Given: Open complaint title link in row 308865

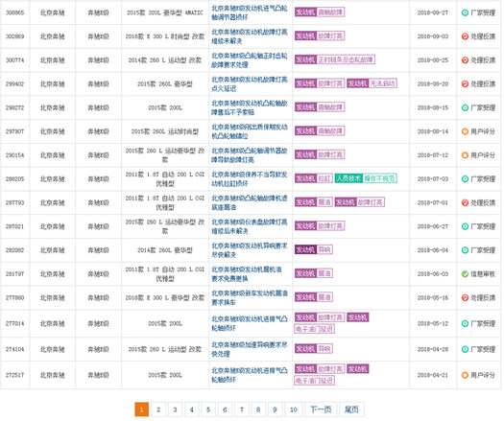Looking at the screenshot, I should tap(250, 12).
